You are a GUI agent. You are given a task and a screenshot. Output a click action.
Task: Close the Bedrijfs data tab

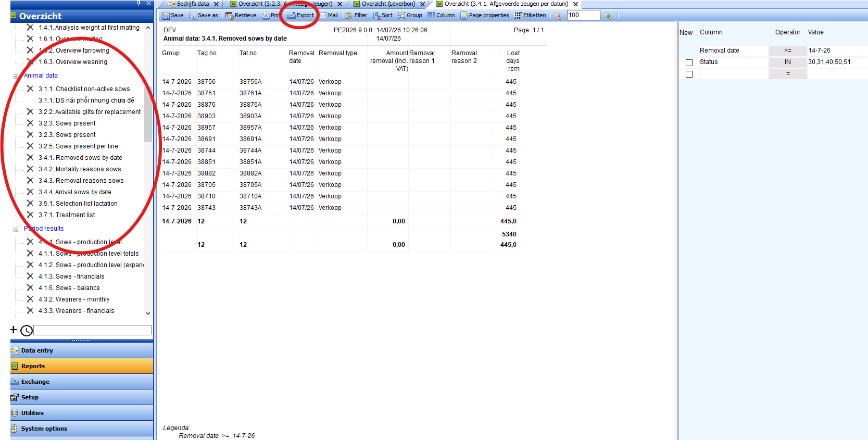tap(216, 4)
